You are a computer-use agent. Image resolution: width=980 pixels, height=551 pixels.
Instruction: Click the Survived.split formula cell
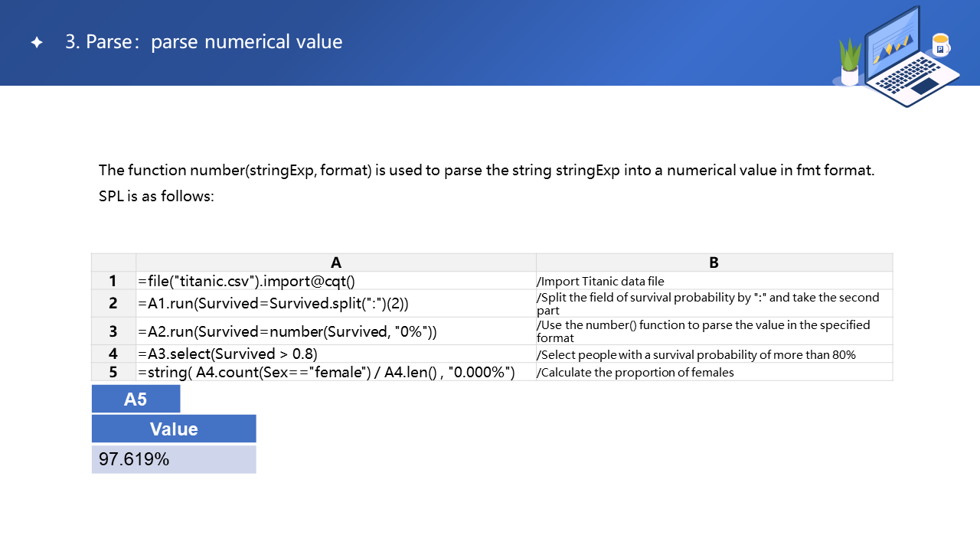click(x=273, y=304)
